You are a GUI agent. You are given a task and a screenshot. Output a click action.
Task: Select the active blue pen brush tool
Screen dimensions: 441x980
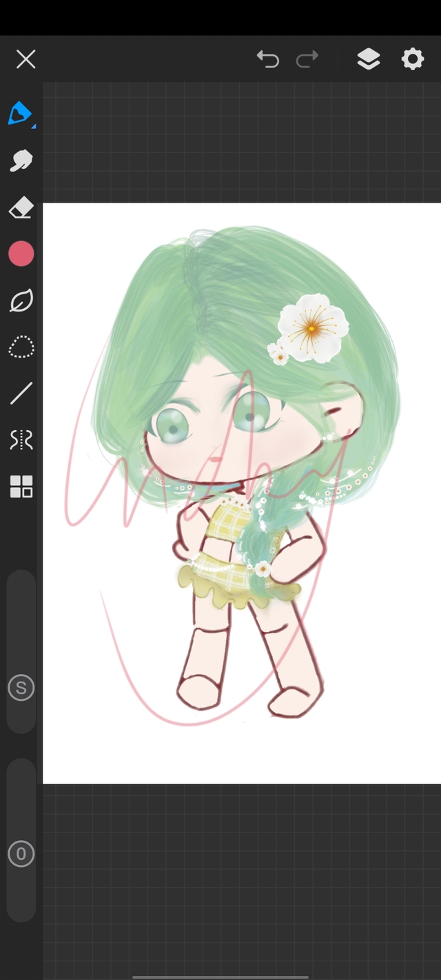coord(19,113)
